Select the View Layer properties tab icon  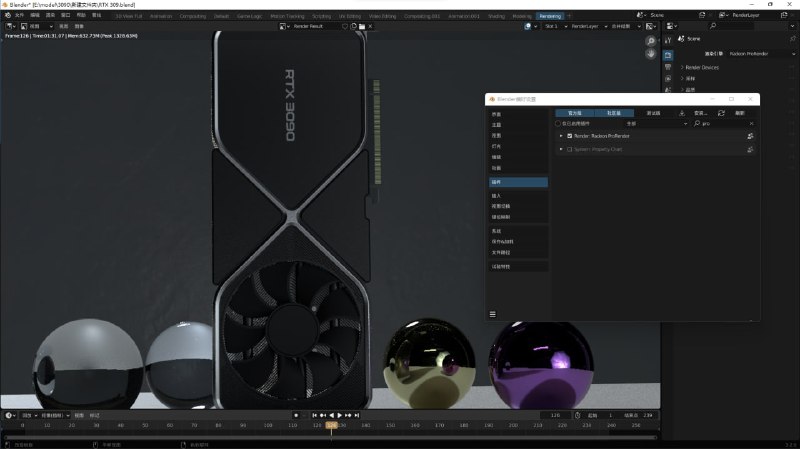coord(668,79)
